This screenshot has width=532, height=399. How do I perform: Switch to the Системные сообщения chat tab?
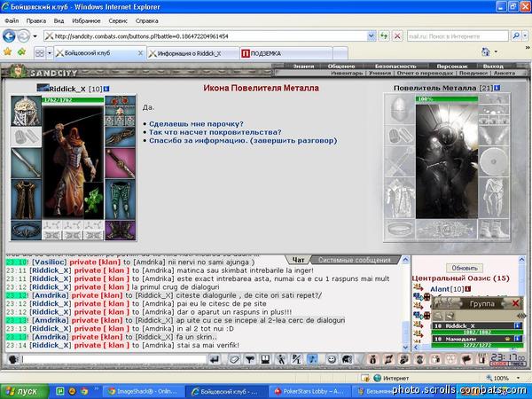click(x=354, y=260)
